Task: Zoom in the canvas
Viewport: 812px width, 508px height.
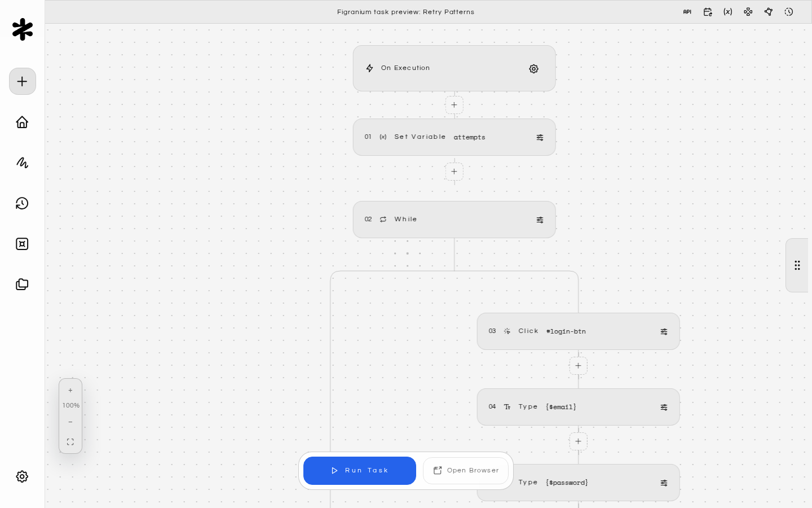Action: [x=70, y=391]
